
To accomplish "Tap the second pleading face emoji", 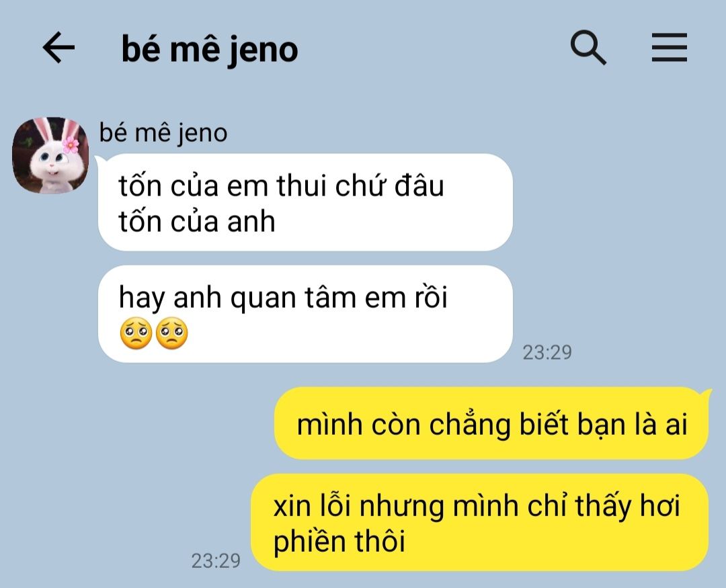I will [x=172, y=333].
